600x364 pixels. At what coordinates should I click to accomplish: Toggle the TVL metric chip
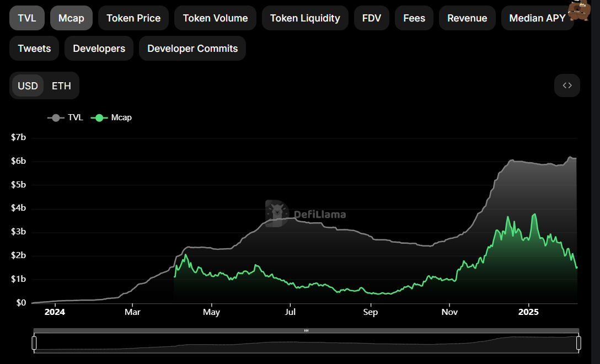click(x=27, y=18)
